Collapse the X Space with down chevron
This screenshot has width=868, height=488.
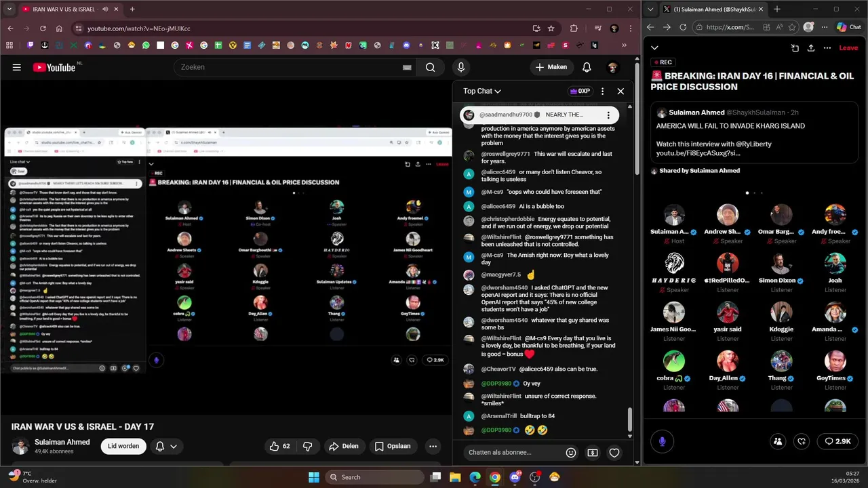(x=654, y=47)
